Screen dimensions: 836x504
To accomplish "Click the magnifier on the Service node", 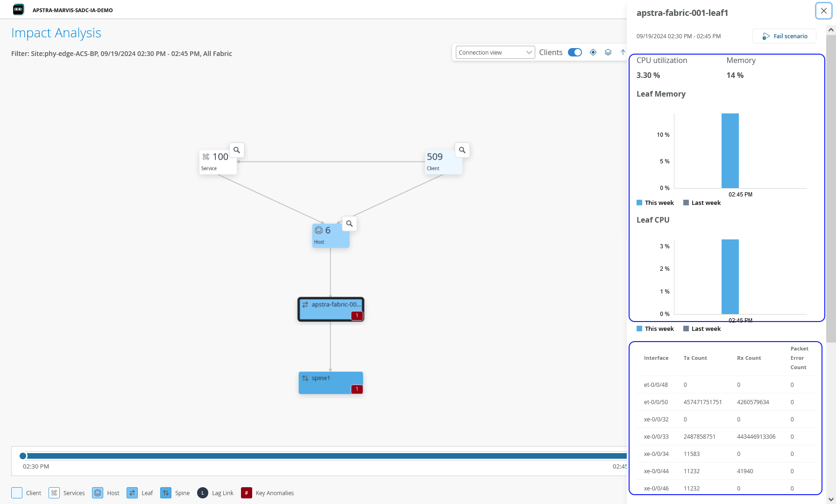I will point(237,150).
